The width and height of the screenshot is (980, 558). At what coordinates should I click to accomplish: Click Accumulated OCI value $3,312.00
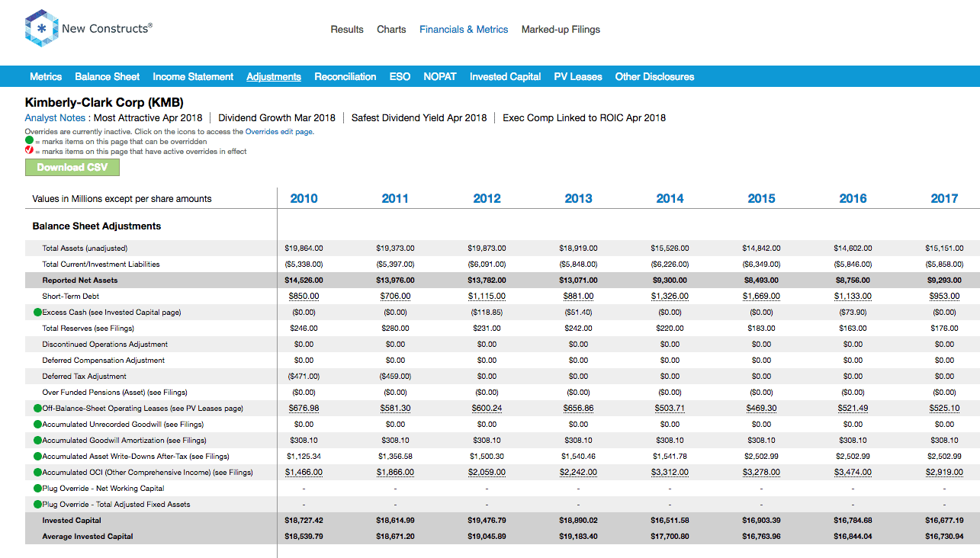670,473
